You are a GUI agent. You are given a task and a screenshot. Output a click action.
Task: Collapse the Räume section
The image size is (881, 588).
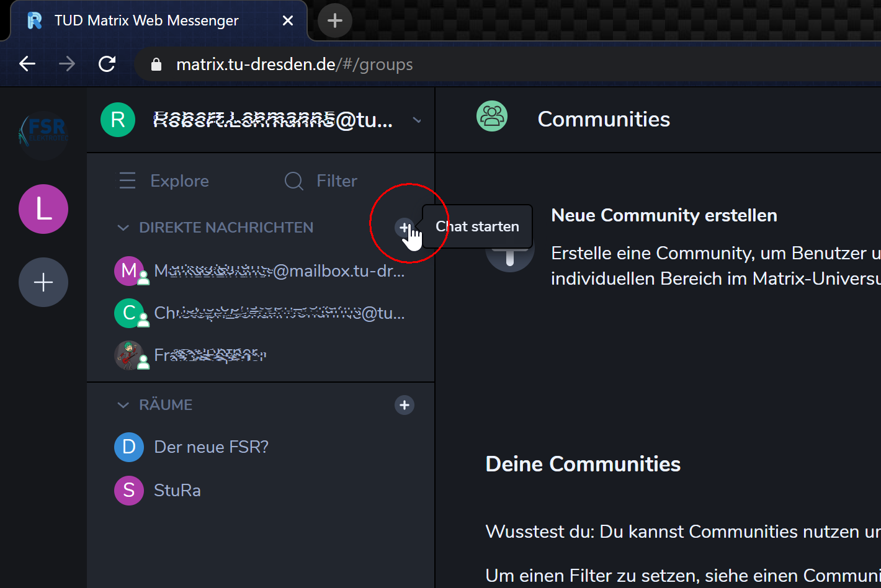123,405
